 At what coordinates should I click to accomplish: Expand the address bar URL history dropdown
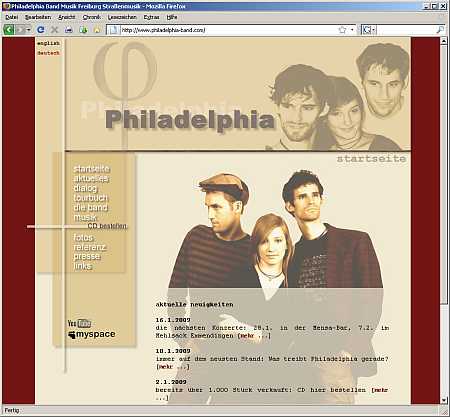(352, 30)
